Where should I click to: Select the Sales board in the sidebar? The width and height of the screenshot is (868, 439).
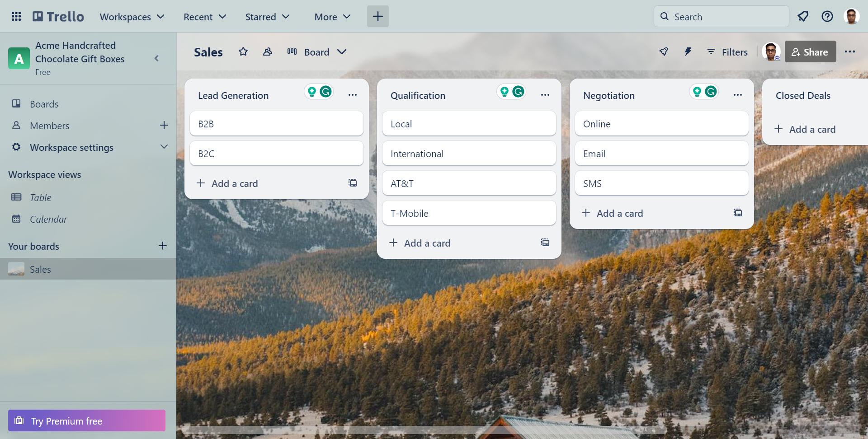(x=88, y=269)
